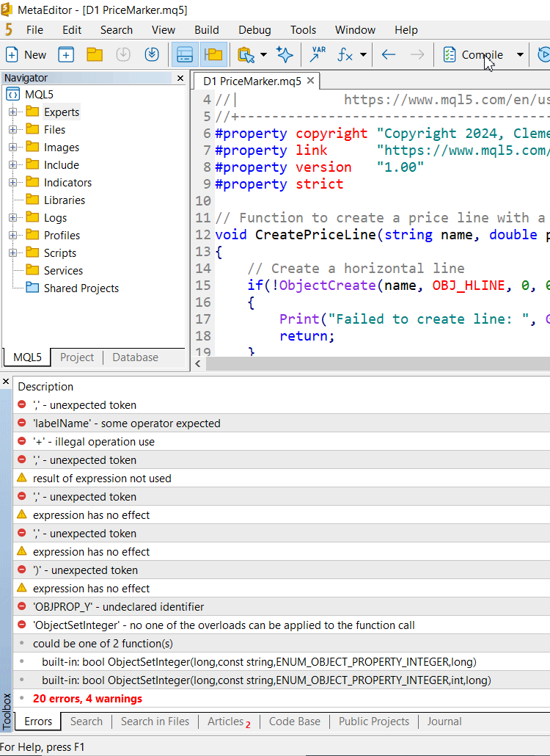The height and width of the screenshot is (756, 550).
Task: Expand the Indicators folder
Action: pos(12,182)
